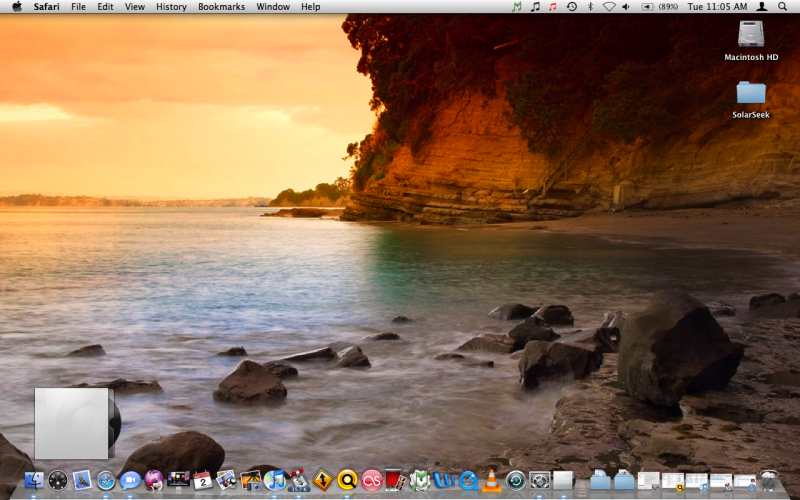Launch Preview from the Dock
Image resolution: width=800 pixels, height=500 pixels.
(x=227, y=480)
